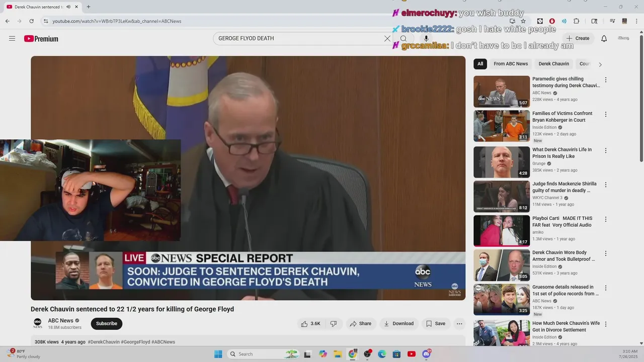Click the Share button
This screenshot has height=362, width=644.
pos(360,324)
